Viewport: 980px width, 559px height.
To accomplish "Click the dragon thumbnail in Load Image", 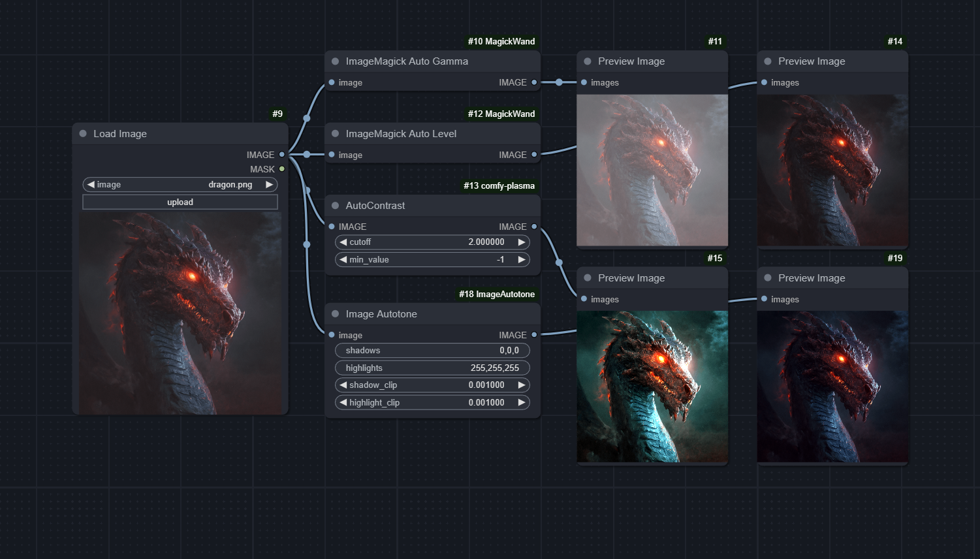I will (180, 313).
